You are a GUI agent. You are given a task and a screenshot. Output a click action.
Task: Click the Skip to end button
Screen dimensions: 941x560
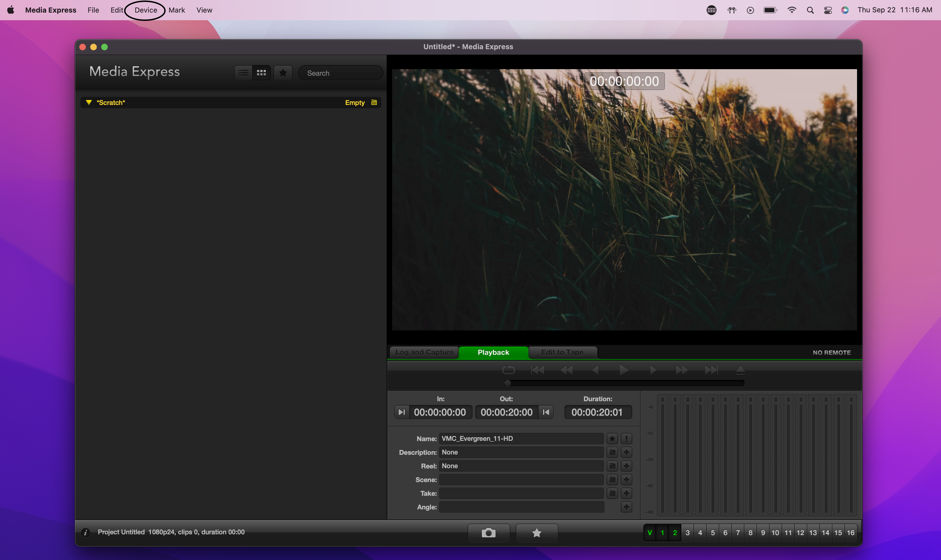point(710,370)
